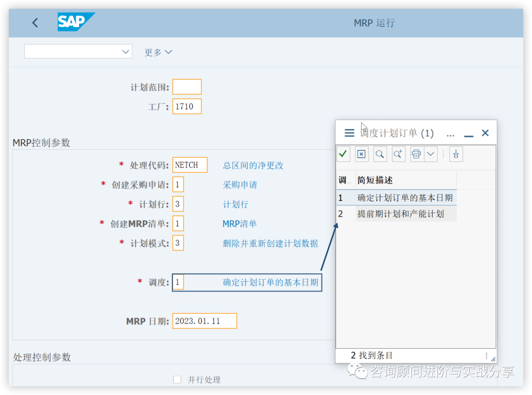Click the SAP logo
532x395 pixels.
(x=76, y=22)
